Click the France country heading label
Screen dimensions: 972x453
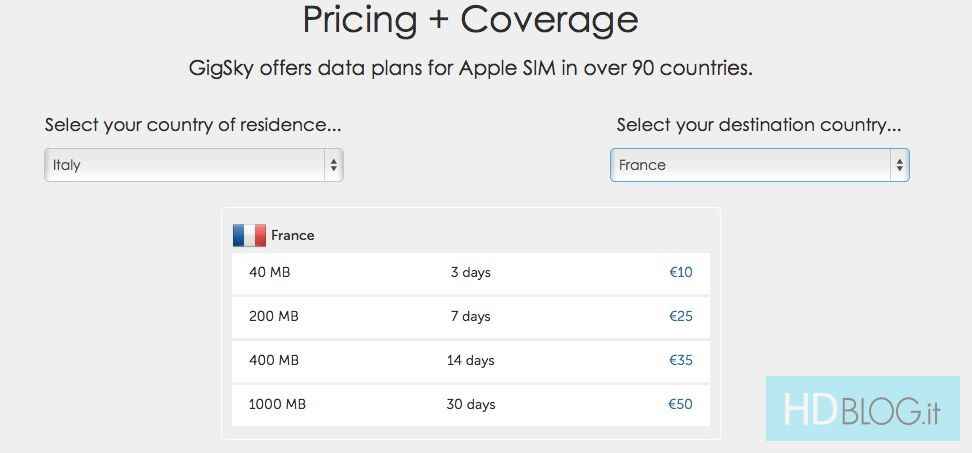click(292, 236)
